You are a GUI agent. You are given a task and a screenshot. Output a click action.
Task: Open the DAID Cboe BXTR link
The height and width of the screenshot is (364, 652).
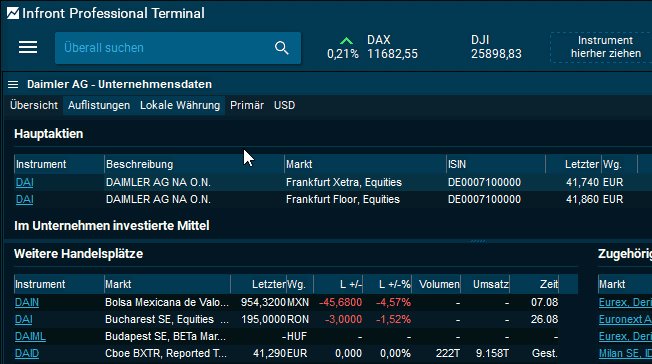tap(27, 353)
